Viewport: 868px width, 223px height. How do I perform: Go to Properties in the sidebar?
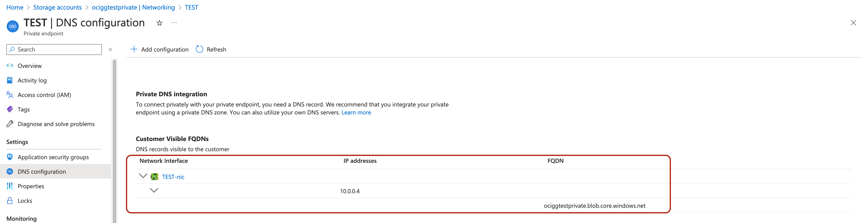click(31, 186)
